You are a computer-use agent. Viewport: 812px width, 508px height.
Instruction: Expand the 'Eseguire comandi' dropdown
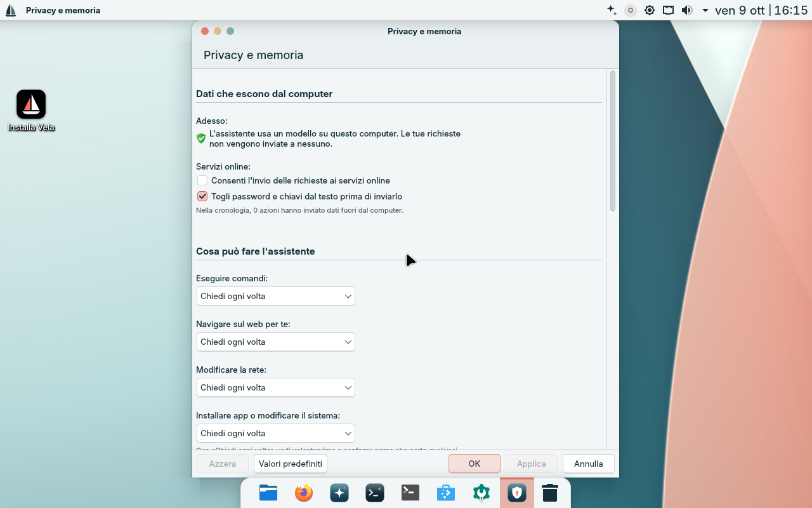[275, 296]
